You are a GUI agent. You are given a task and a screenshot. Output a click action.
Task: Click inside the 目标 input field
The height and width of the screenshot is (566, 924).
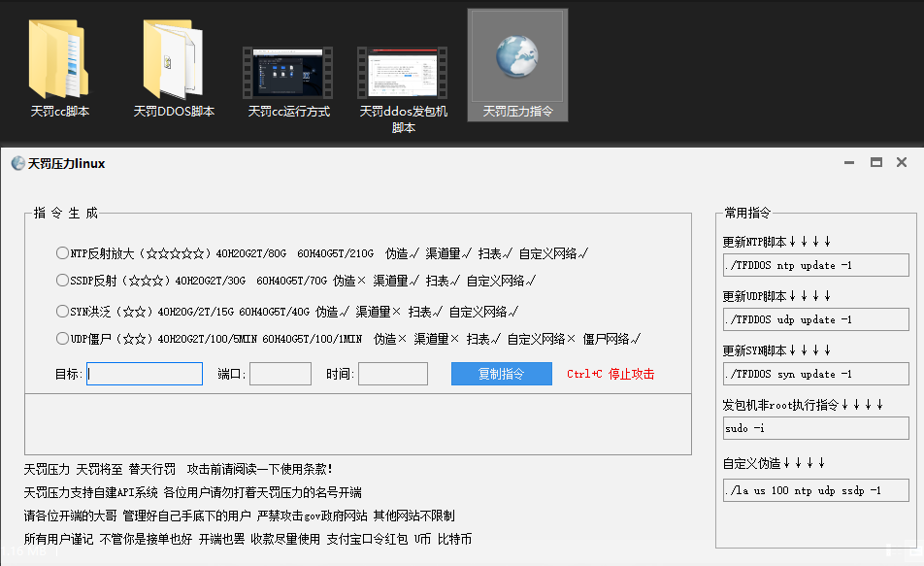[144, 373]
